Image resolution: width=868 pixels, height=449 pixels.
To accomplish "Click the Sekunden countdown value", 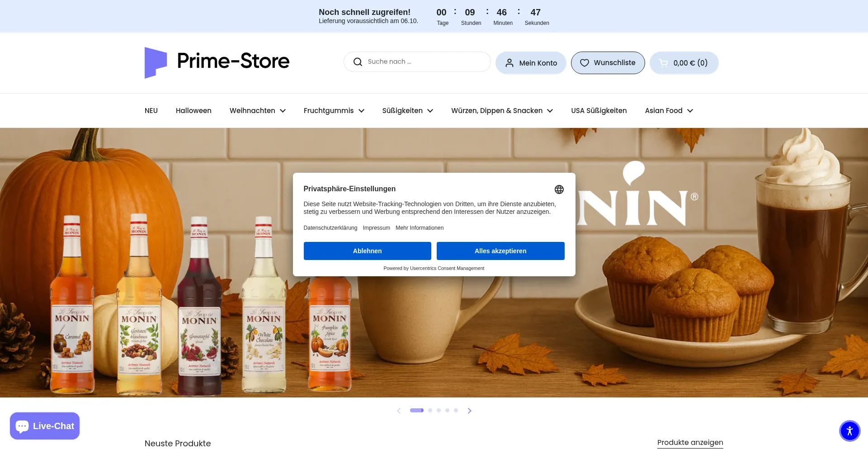I will point(536,12).
